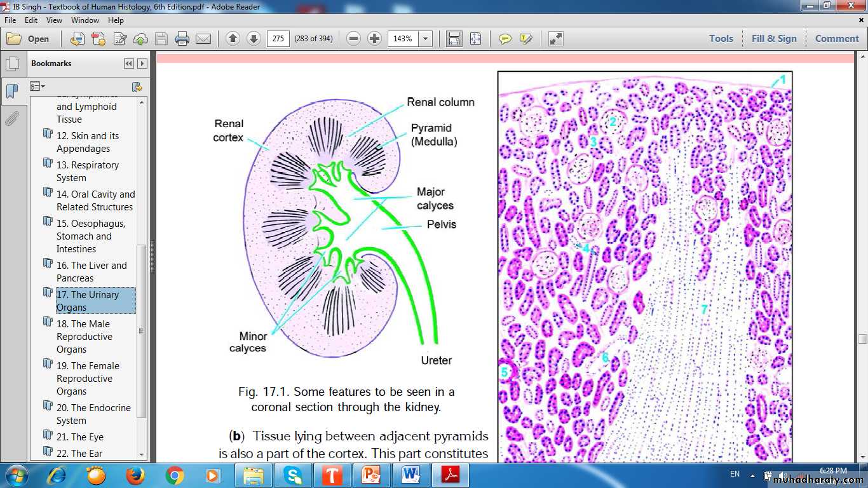The width and height of the screenshot is (868, 488).
Task: Go to the next page arrow
Action: click(254, 39)
